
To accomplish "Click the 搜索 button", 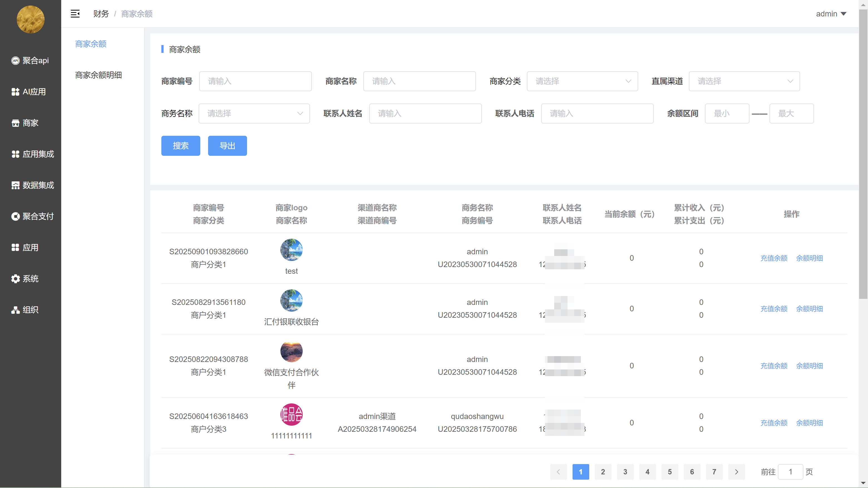I will click(181, 146).
